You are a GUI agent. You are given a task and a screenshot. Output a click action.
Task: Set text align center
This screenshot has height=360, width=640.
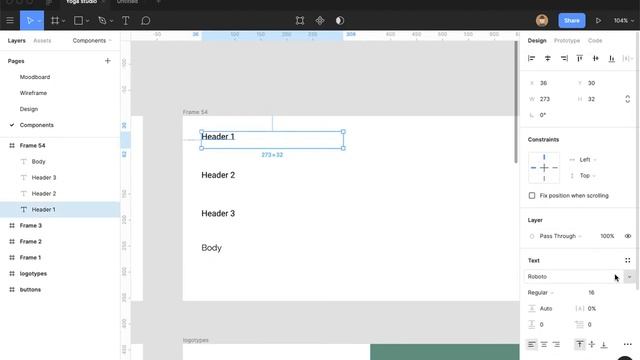[x=544, y=344]
